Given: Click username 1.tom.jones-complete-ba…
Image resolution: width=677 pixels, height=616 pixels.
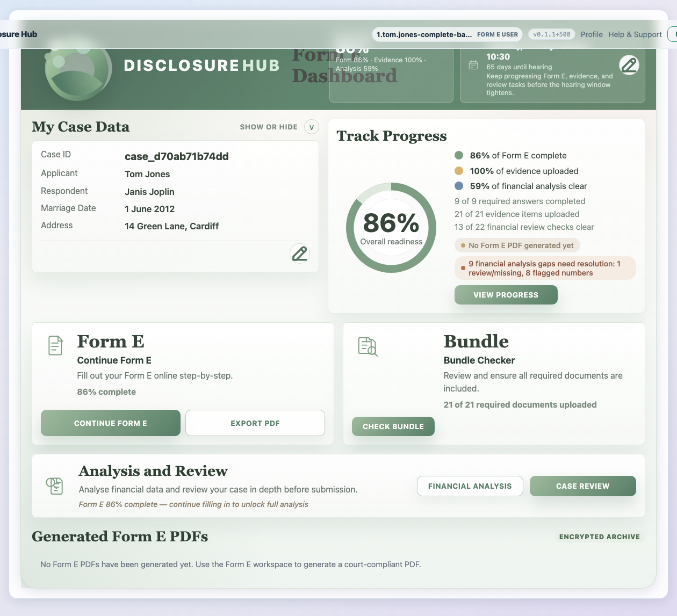Looking at the screenshot, I should pyautogui.click(x=424, y=34).
